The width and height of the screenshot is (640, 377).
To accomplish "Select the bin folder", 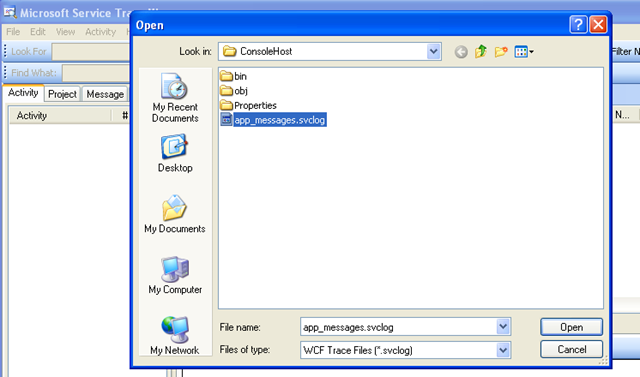I will click(x=233, y=76).
